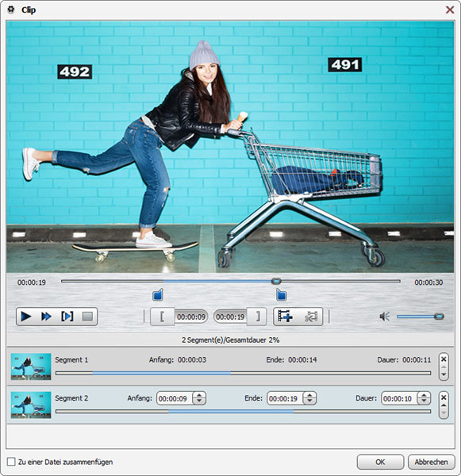Viewport: 461px width, 476px height.
Task: Click the volume slider handle
Action: (439, 317)
